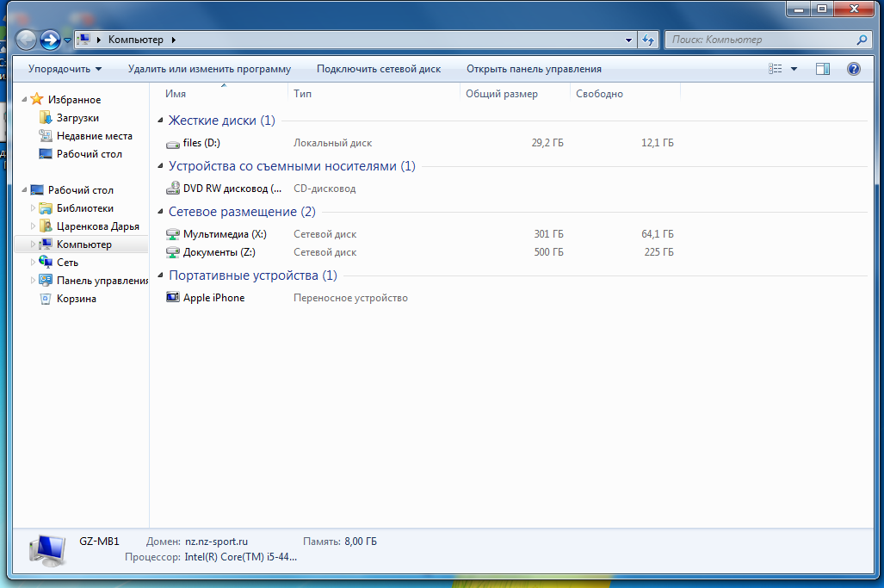Select the Документы (Z:) network drive icon
The height and width of the screenshot is (588, 884).
point(172,252)
